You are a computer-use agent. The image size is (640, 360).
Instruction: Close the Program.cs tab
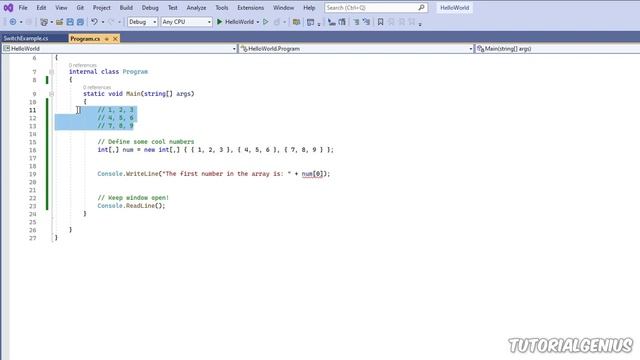[x=116, y=39]
